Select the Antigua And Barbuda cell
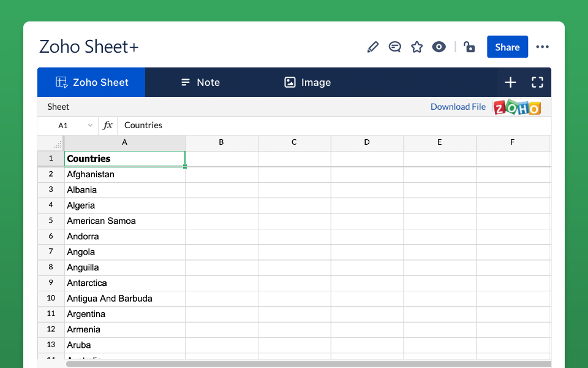Screen dimensions: 588x368 [125, 299]
